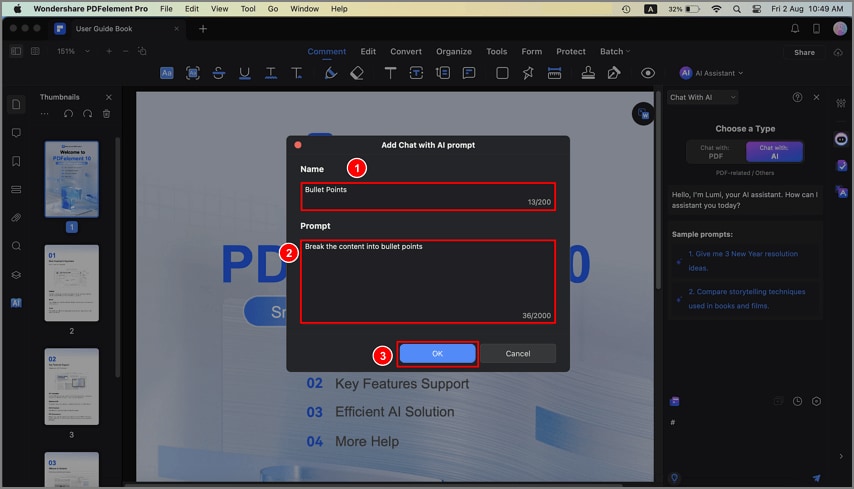The image size is (854, 489).
Task: Select page 2 thumbnail
Action: (x=71, y=283)
